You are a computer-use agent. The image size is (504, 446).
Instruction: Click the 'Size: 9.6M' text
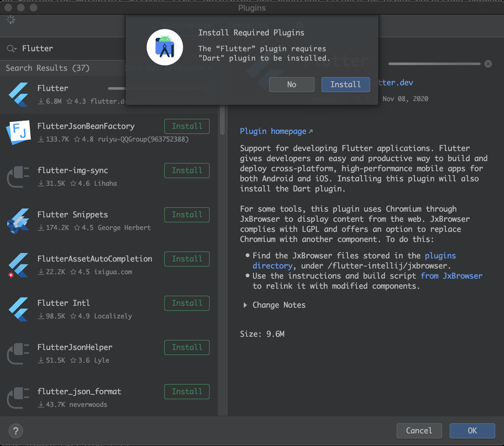(262, 334)
